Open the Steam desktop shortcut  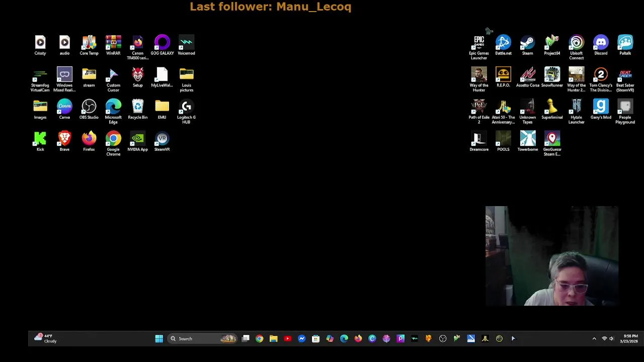point(527,45)
